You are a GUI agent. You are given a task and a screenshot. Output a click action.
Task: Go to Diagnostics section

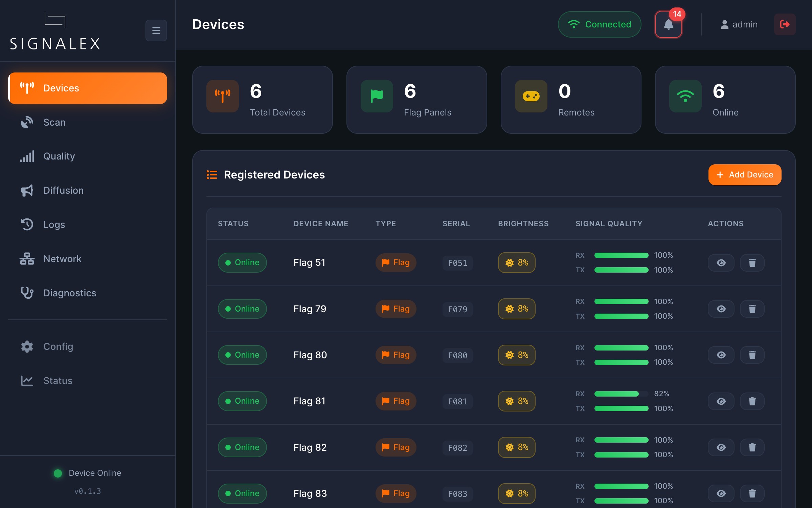[69, 293]
